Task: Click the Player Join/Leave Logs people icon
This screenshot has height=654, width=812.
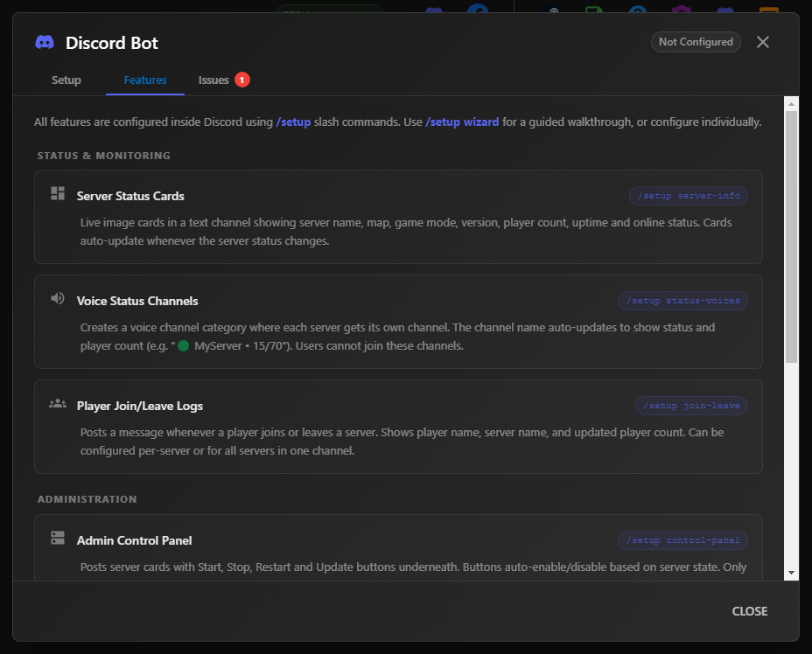Action: [58, 404]
